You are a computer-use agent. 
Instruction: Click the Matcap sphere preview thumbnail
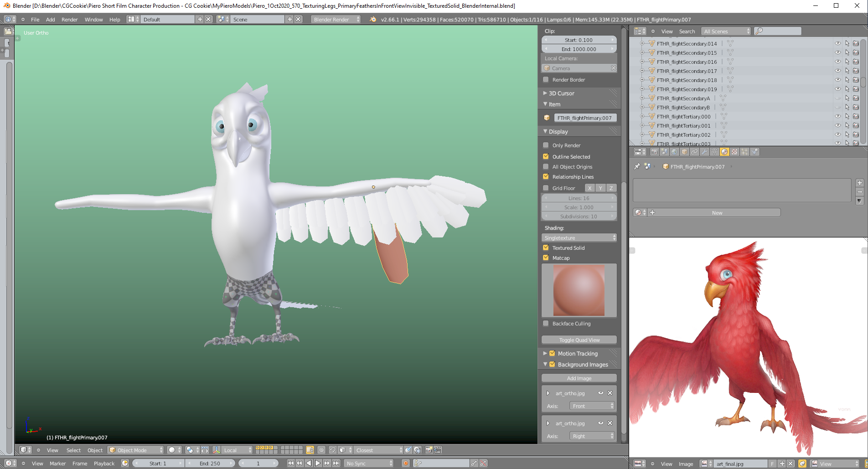pyautogui.click(x=579, y=290)
